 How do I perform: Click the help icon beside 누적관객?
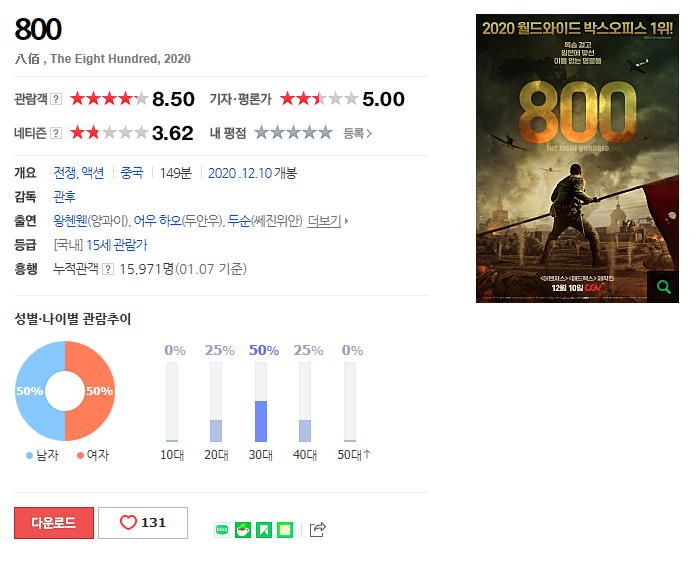[108, 269]
